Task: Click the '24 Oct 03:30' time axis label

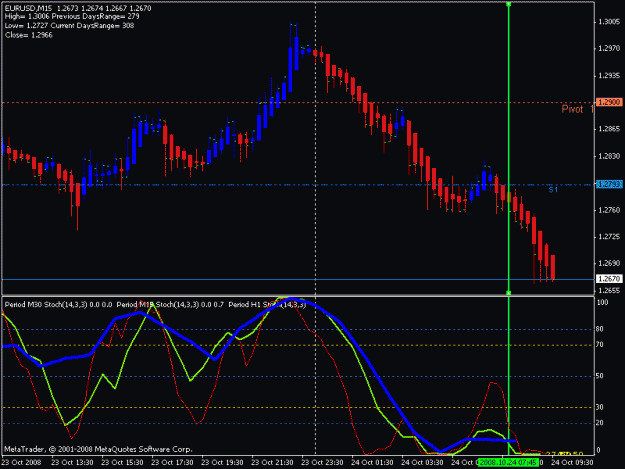Action: coord(422,463)
